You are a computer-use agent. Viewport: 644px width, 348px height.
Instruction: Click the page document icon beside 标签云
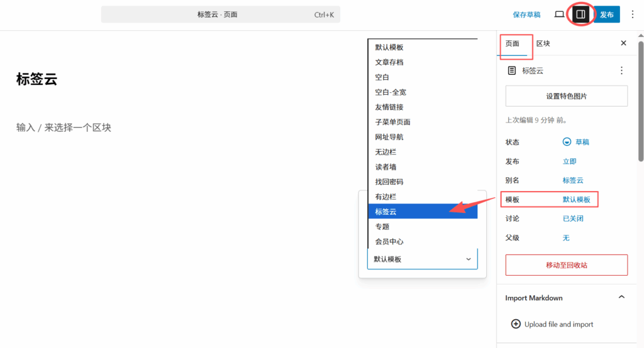[512, 70]
